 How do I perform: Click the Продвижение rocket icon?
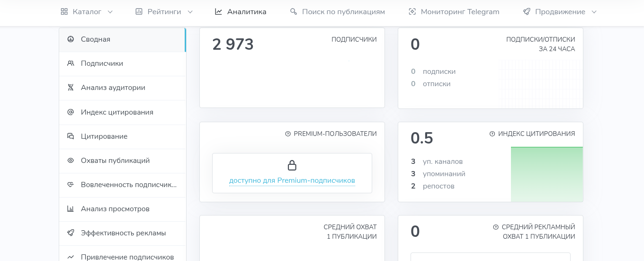click(x=527, y=12)
